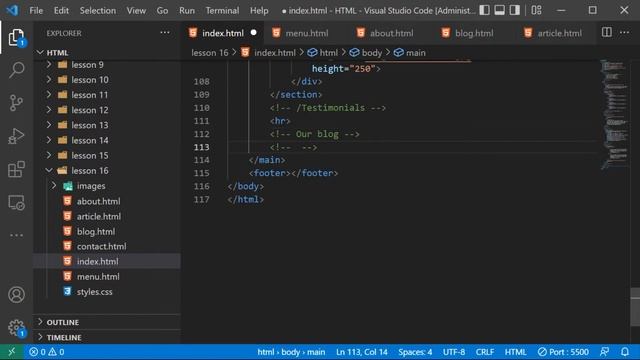
Task: Open the Search view
Action: point(16,70)
